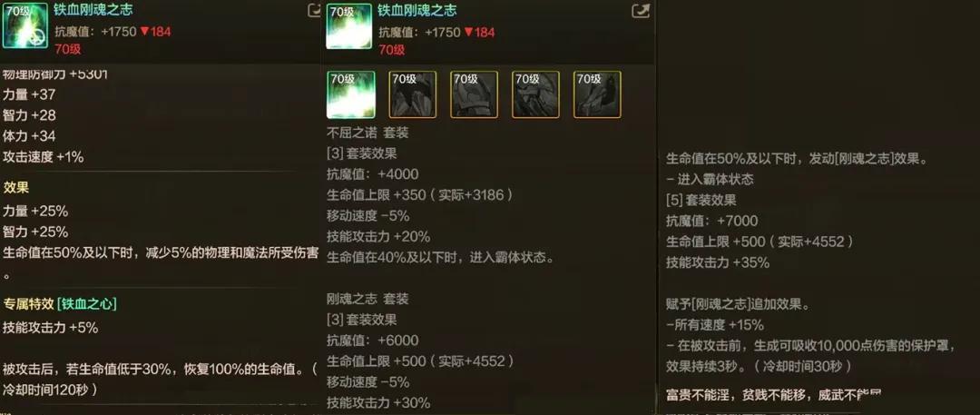
Task: Select the first greyed-out set piece icon
Action: tap(413, 94)
